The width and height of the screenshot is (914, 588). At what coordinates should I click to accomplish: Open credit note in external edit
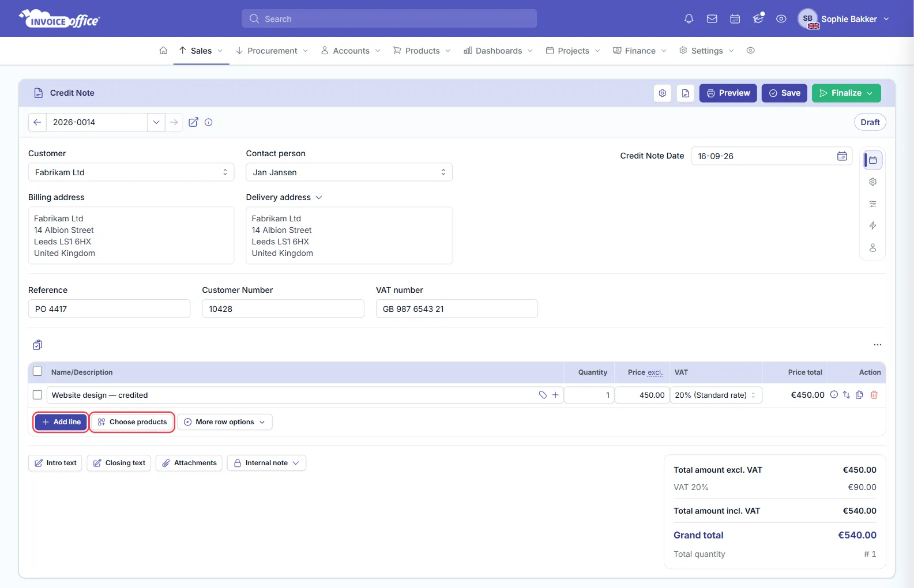coord(194,122)
